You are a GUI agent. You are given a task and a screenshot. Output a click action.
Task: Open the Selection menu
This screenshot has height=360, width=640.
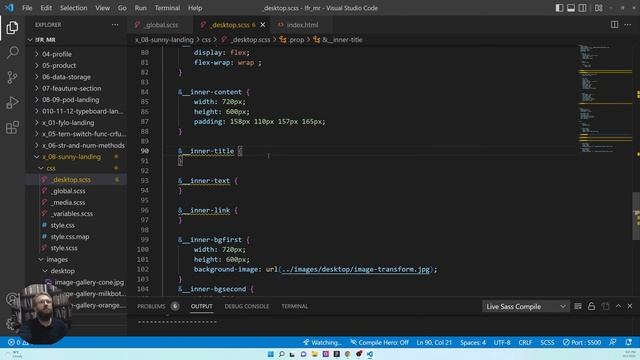[73, 8]
